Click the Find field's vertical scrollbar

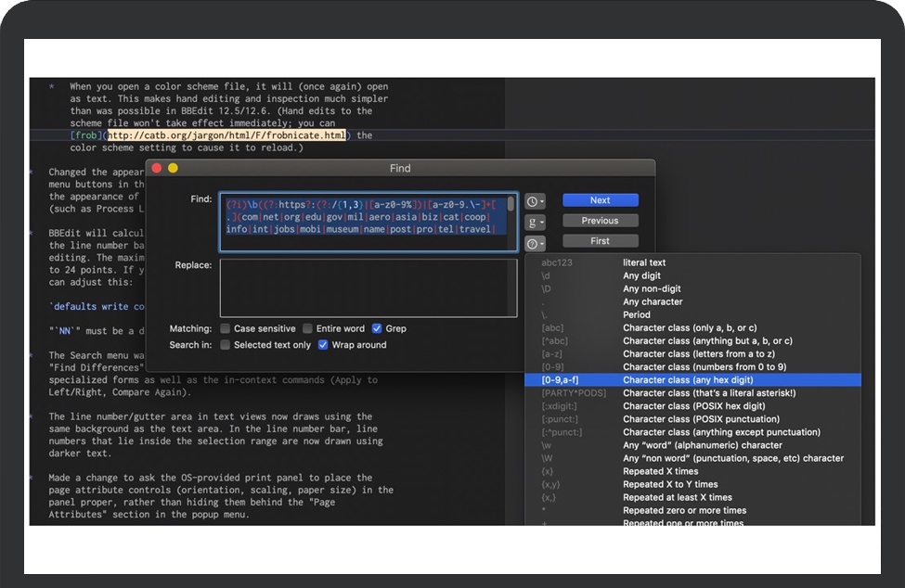pyautogui.click(x=511, y=205)
